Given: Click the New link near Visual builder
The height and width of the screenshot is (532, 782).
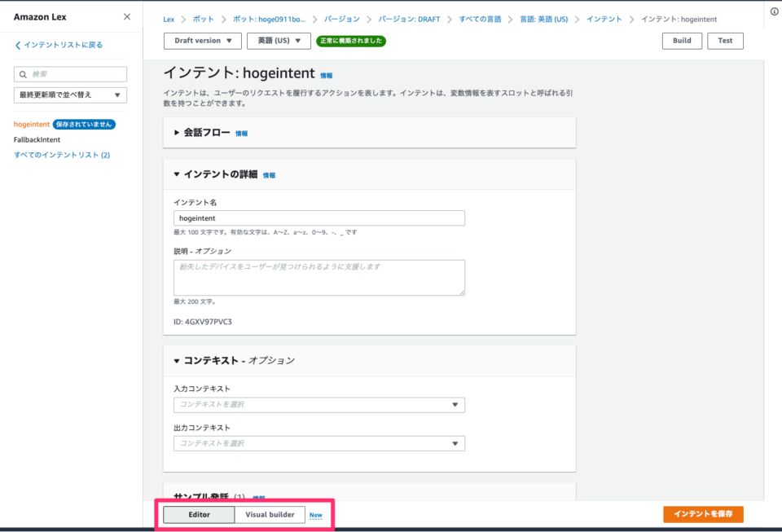Looking at the screenshot, I should (x=316, y=515).
